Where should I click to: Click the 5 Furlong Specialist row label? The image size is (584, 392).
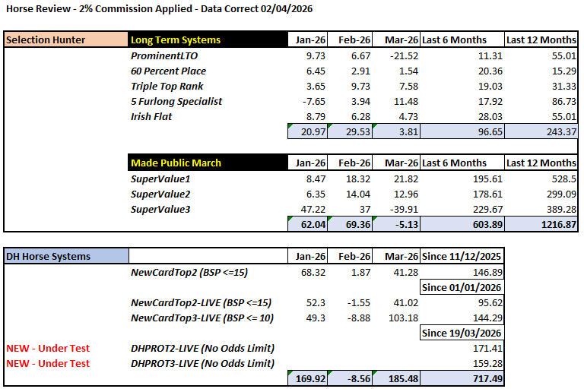tap(176, 101)
